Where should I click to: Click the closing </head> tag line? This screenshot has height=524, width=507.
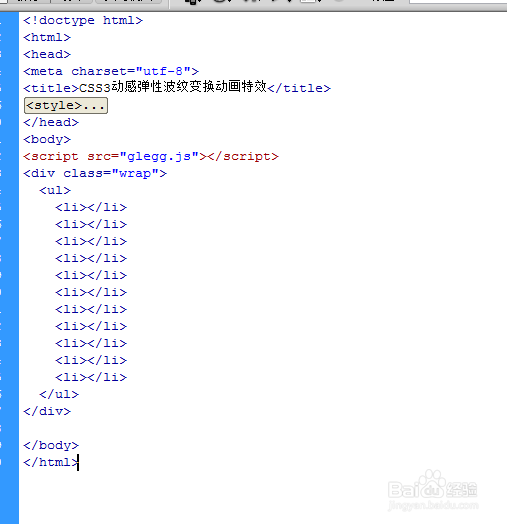51,122
